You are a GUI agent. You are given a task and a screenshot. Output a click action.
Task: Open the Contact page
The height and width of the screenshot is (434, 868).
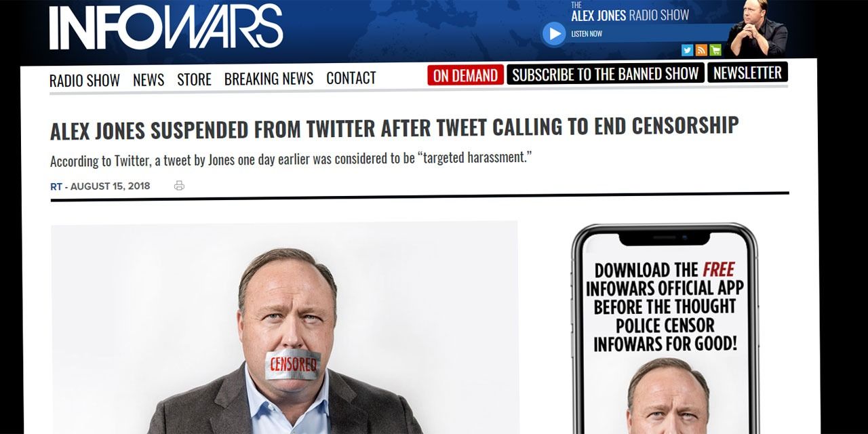(351, 79)
